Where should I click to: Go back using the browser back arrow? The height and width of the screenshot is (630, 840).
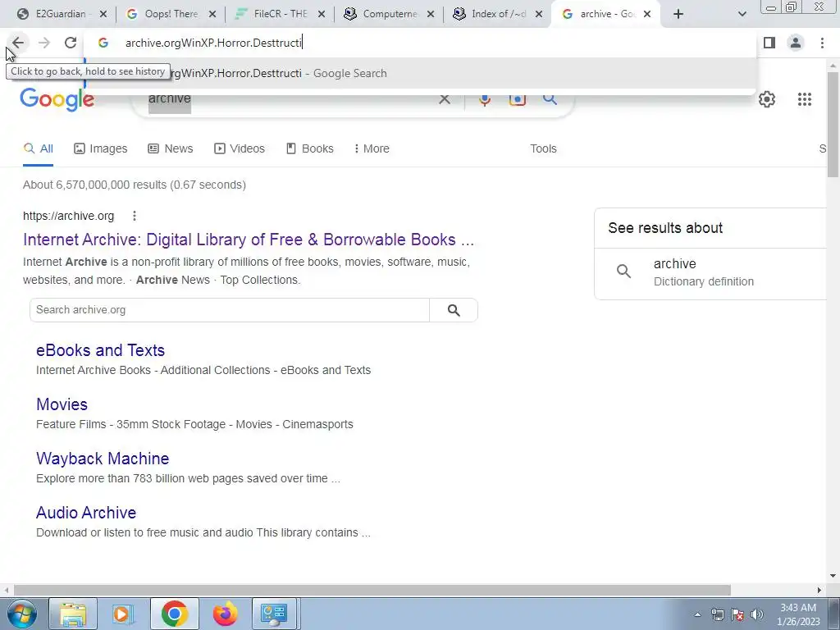pyautogui.click(x=18, y=43)
